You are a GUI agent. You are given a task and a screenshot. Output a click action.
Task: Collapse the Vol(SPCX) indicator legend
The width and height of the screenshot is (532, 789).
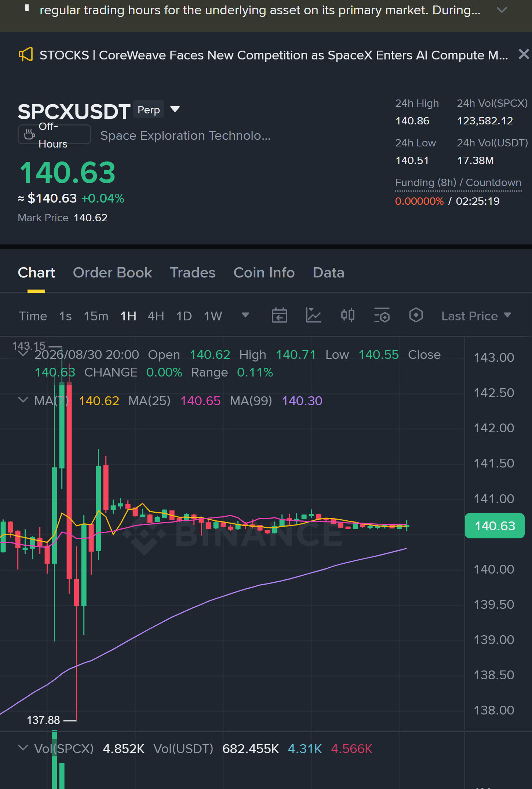[x=23, y=748]
